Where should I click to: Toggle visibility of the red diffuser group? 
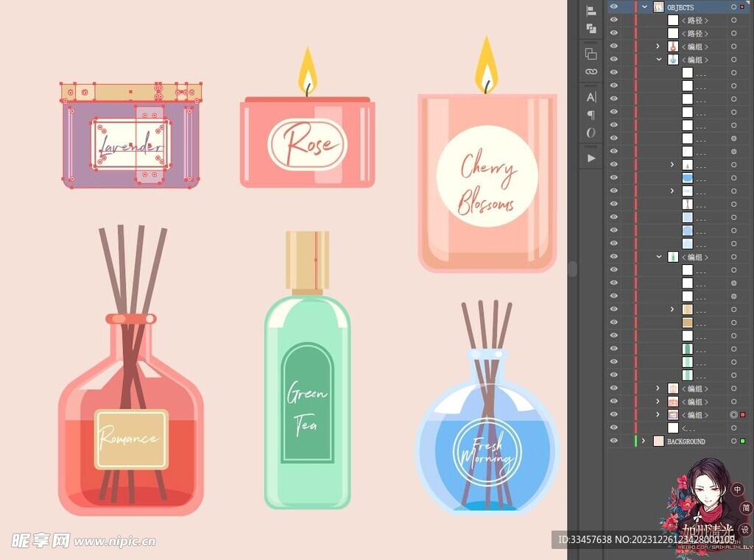pos(613,46)
